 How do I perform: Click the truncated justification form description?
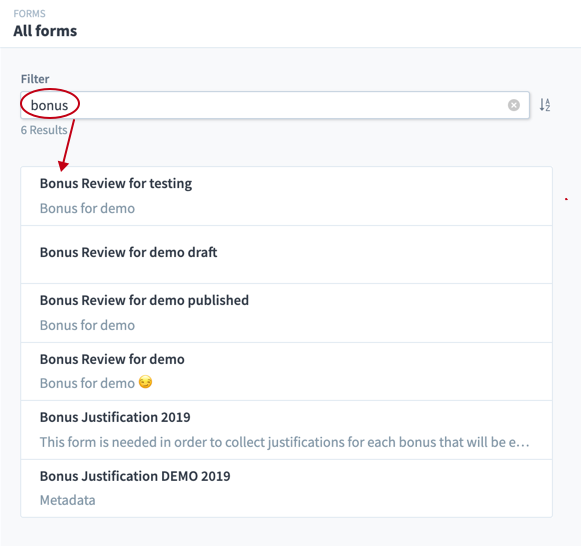tap(284, 442)
